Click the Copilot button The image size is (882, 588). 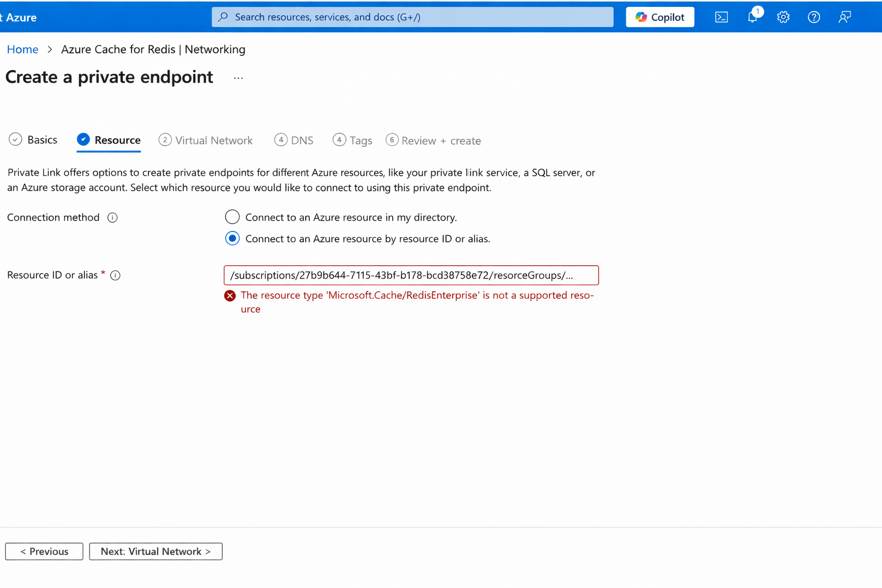pyautogui.click(x=660, y=17)
